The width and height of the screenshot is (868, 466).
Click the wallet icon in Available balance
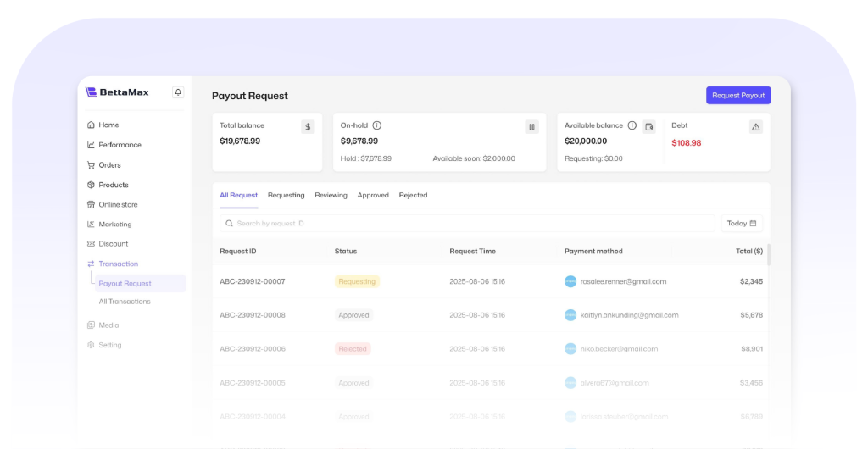[648, 126]
